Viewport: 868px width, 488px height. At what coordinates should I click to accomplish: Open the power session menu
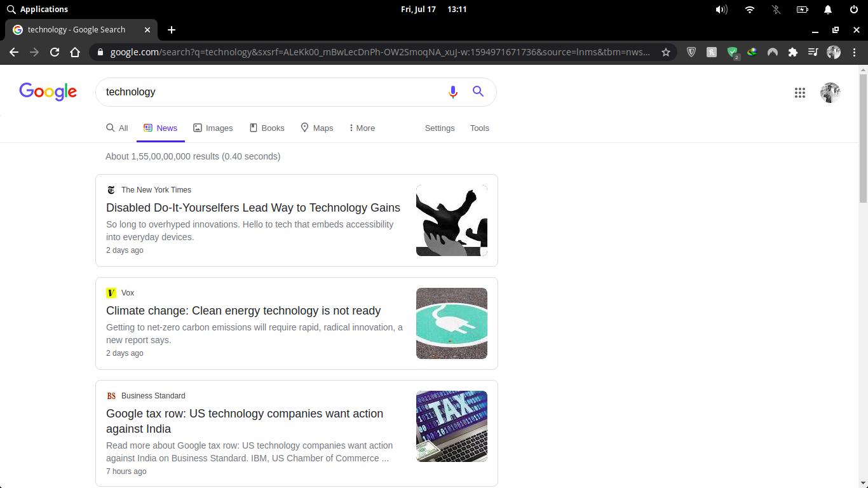pyautogui.click(x=854, y=10)
